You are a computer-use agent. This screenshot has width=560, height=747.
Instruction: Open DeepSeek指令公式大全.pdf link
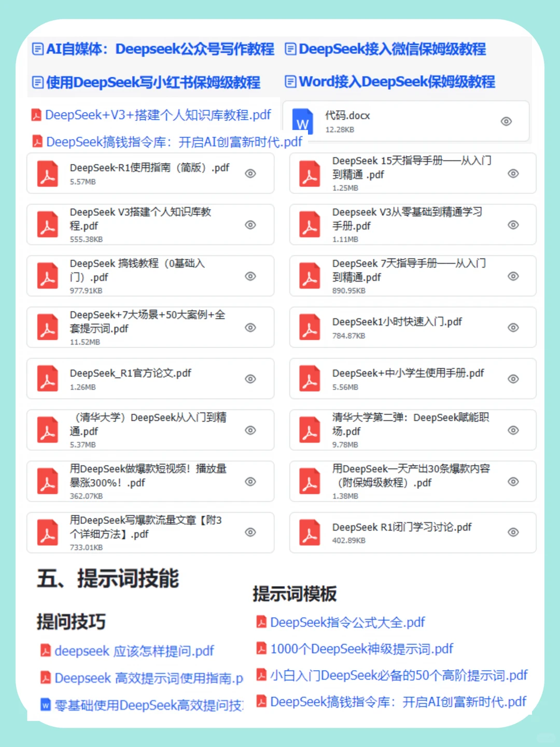click(347, 622)
